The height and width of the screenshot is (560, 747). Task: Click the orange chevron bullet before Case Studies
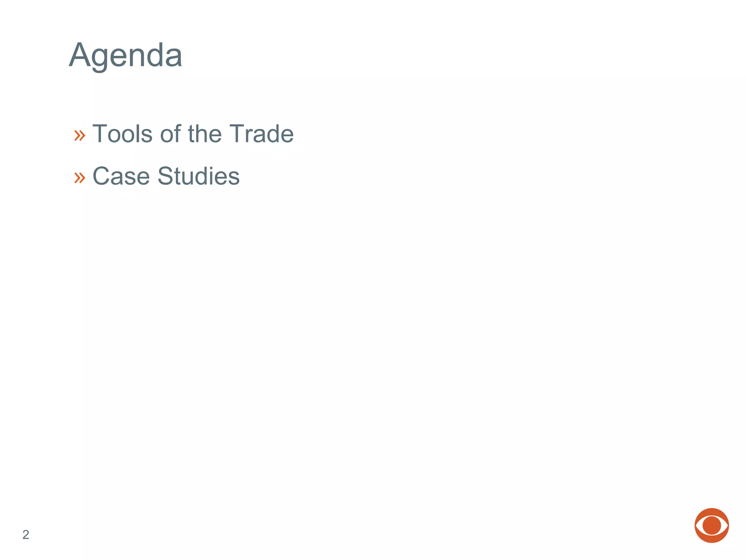80,178
